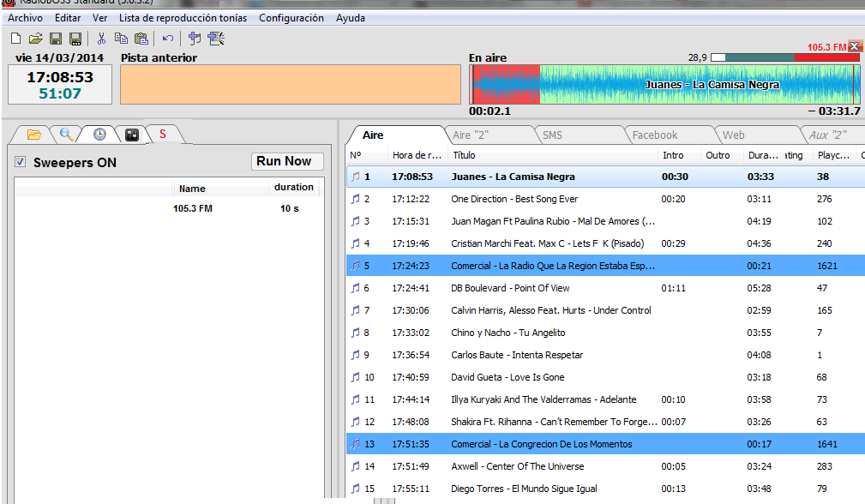Viewport: 865px width, 504px height.
Task: Select Carlos Baute - Intenta Respetar
Action: pos(605,355)
